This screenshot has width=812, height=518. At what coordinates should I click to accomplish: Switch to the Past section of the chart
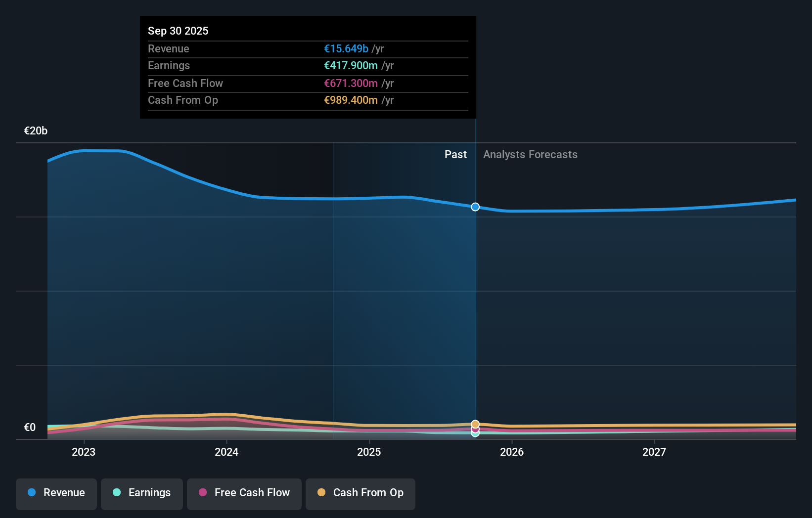tap(455, 154)
